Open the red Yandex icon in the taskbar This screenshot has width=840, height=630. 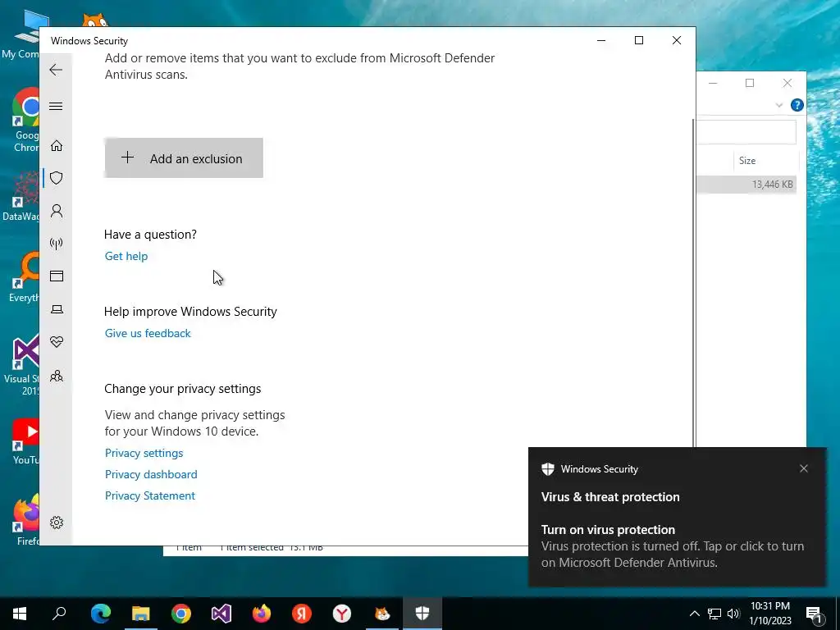302,614
